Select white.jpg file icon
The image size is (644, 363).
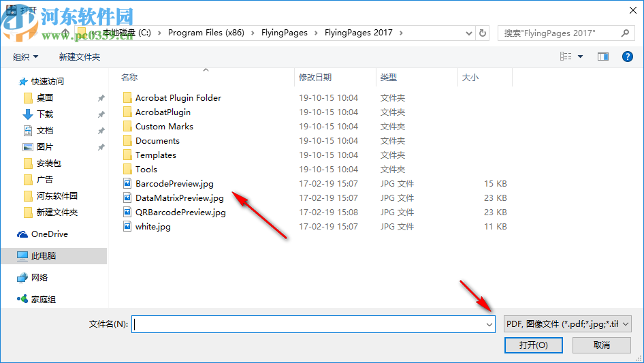pyautogui.click(x=128, y=227)
